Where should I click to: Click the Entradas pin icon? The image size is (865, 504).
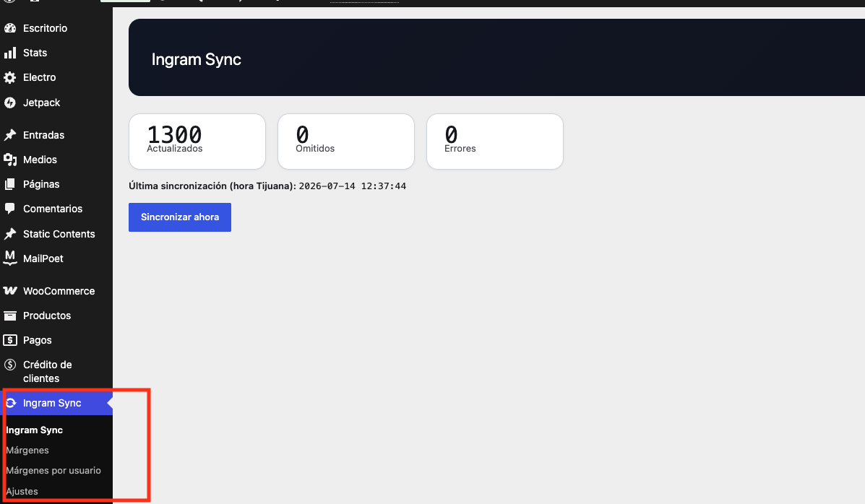pyautogui.click(x=10, y=135)
